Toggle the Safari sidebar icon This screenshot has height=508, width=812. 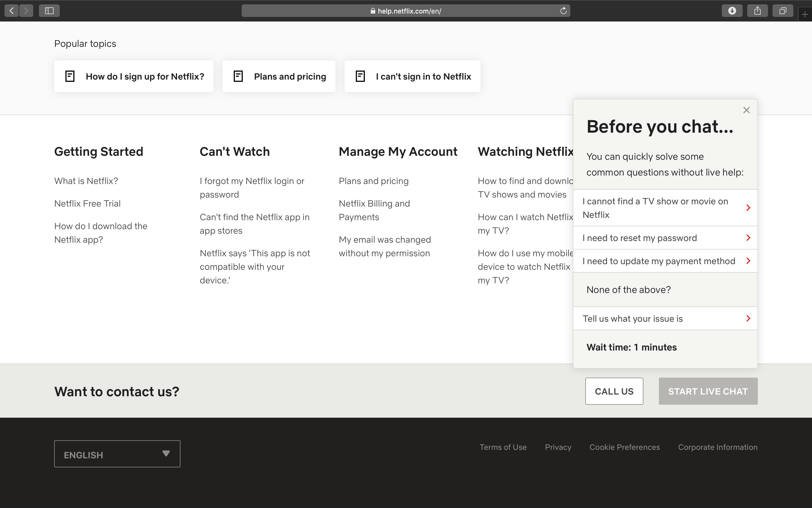(x=49, y=11)
